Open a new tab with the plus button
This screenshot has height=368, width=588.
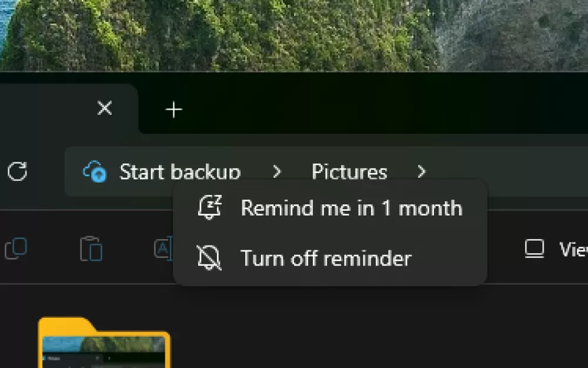point(173,110)
